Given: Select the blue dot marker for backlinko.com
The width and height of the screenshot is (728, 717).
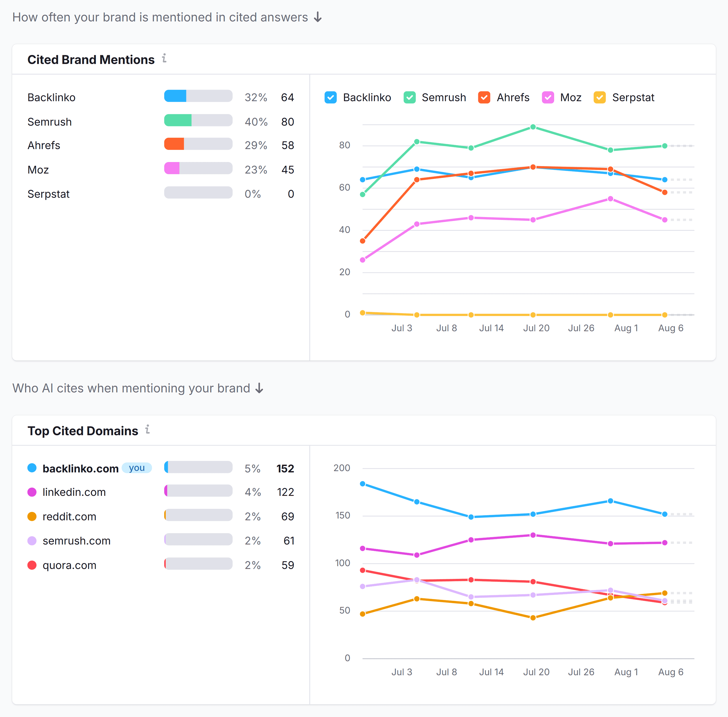Looking at the screenshot, I should pos(32,468).
